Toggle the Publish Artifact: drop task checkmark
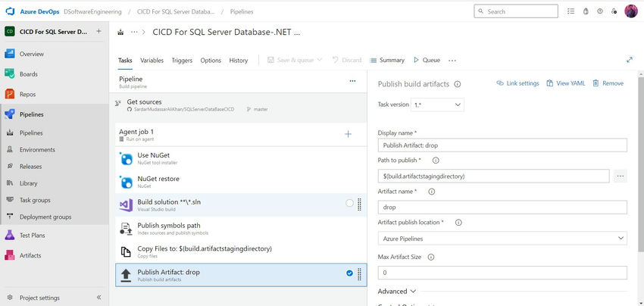The height and width of the screenshot is (306, 644). click(349, 273)
